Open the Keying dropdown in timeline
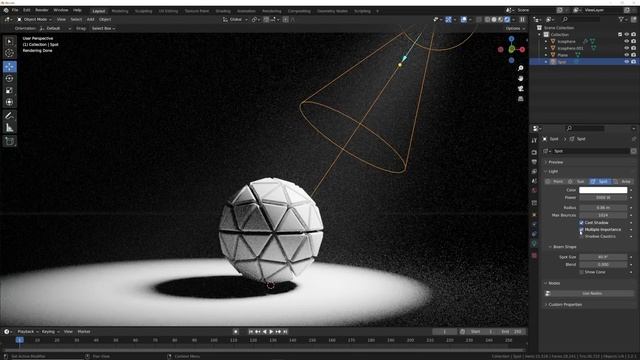The image size is (640, 360). tap(50, 332)
